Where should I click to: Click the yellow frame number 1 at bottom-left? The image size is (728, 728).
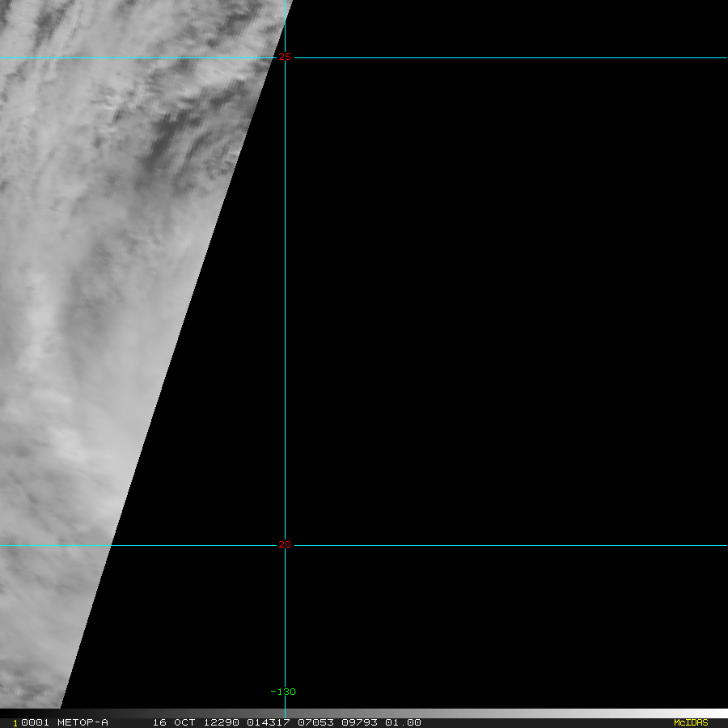pyautogui.click(x=15, y=722)
